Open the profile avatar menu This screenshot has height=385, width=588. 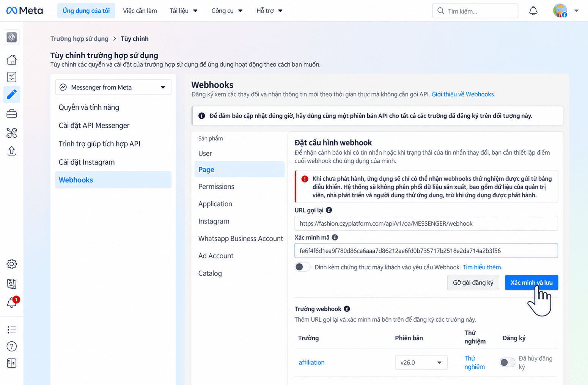click(x=560, y=11)
